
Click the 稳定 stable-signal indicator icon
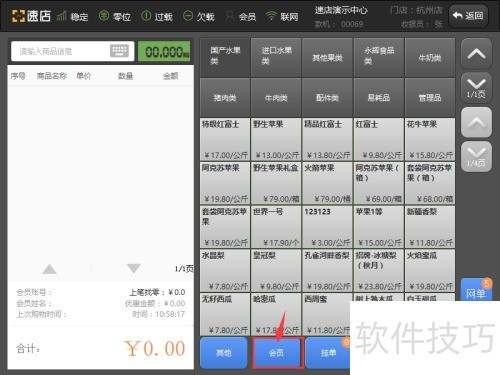[x=62, y=16]
